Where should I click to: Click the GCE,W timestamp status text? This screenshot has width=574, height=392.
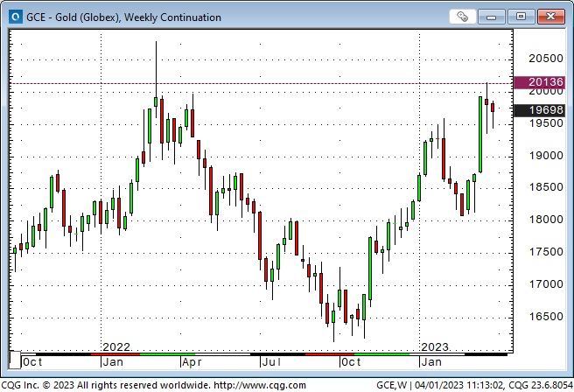pyautogui.click(x=474, y=385)
